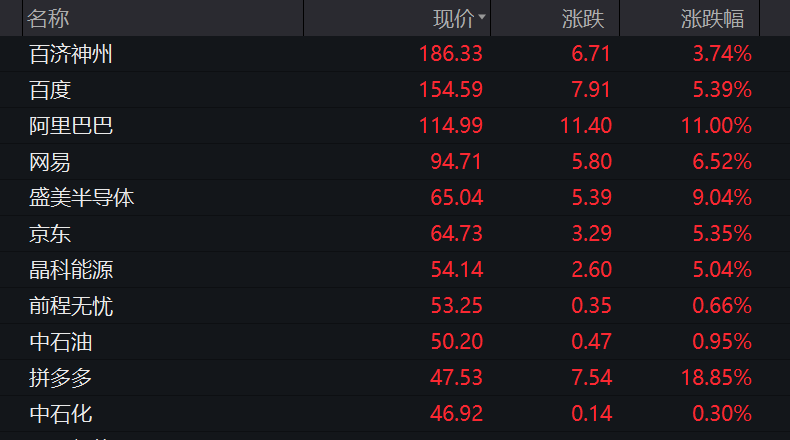
Task: Select 阿里巴巴 in the name column
Action: click(x=71, y=126)
